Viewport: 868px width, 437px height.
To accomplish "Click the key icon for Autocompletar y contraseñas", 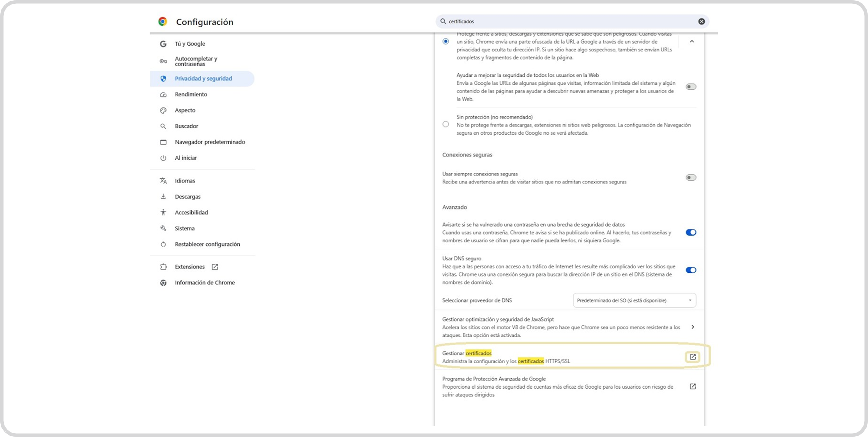I will click(163, 61).
